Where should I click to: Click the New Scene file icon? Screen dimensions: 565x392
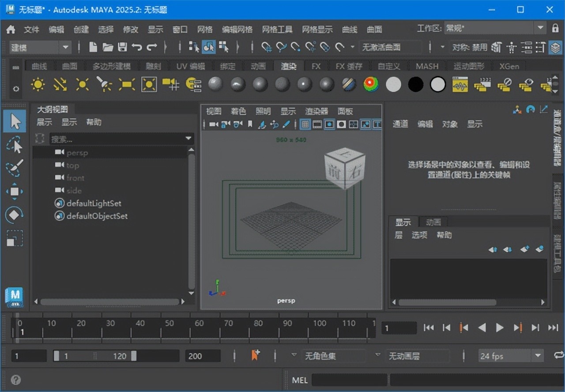tap(93, 47)
